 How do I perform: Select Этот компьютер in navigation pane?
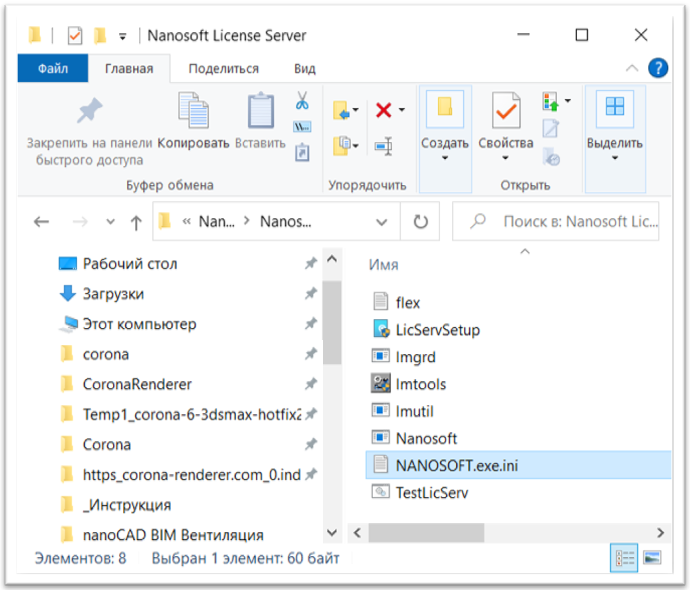pyautogui.click(x=139, y=324)
